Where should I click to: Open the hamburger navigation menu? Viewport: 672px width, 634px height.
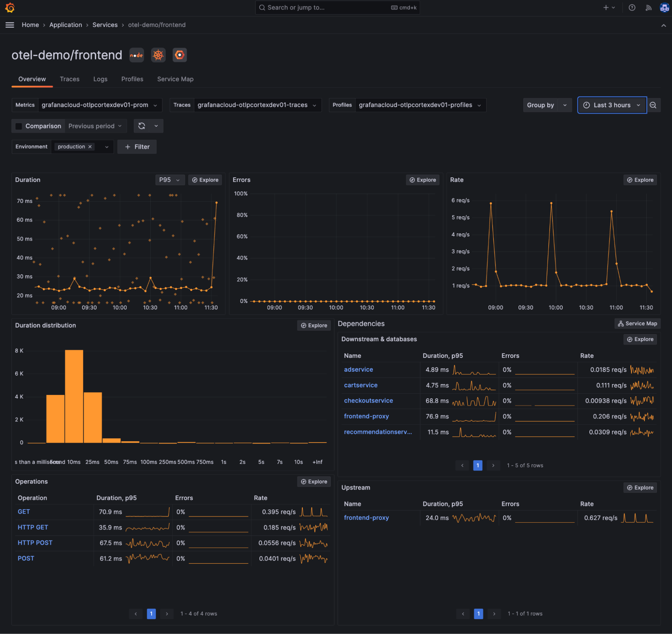(x=10, y=25)
